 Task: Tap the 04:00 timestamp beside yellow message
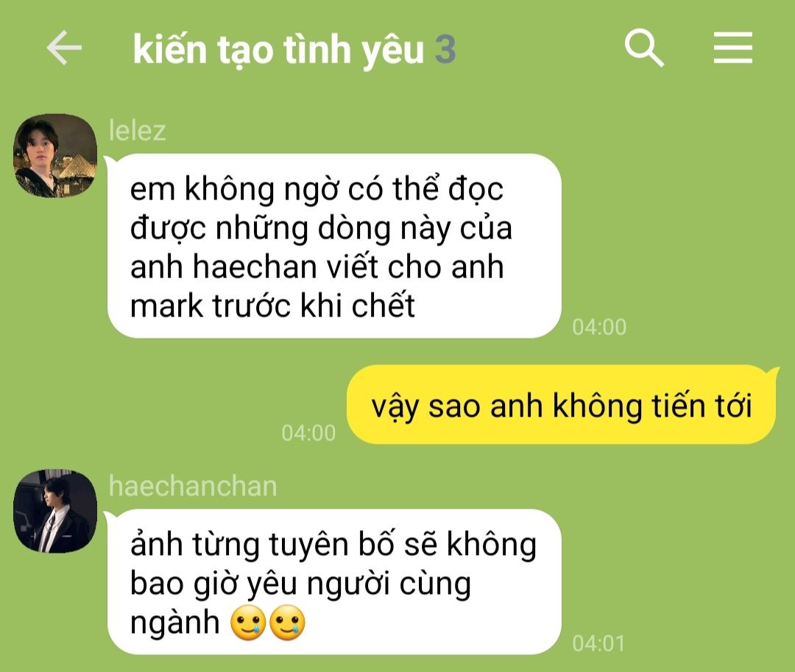pyautogui.click(x=308, y=433)
